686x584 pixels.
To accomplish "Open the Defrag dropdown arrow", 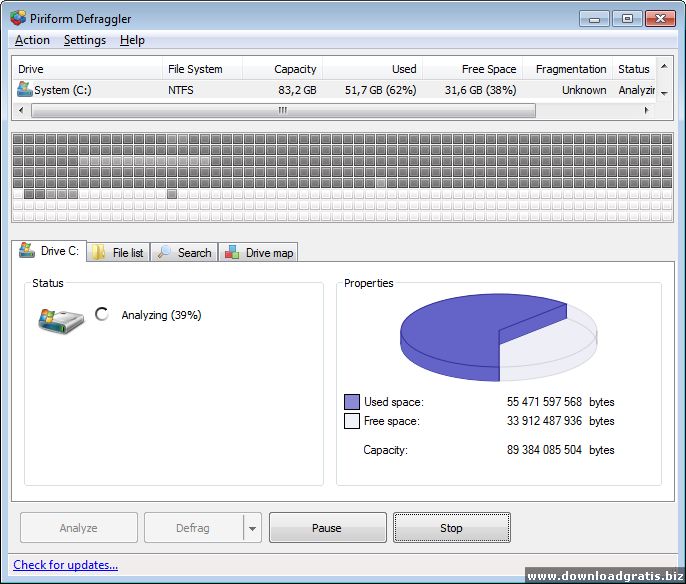I will coord(252,528).
